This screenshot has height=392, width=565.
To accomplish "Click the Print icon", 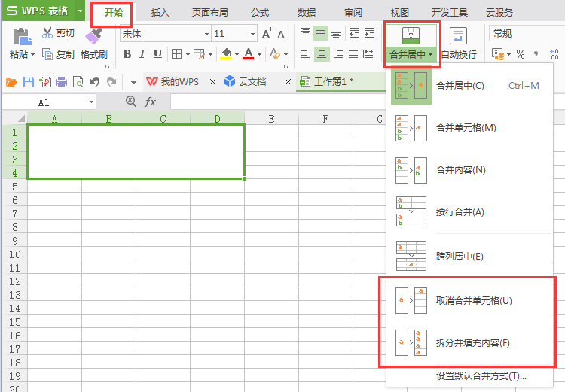I will 62,82.
